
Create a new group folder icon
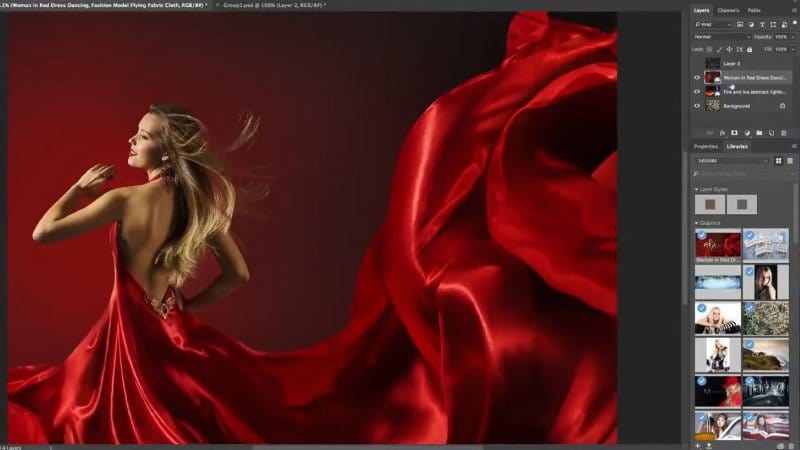759,133
